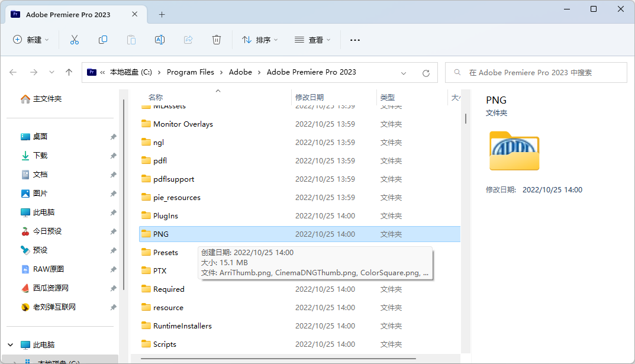Open the 新建 new item dropdown
The image size is (635, 364).
click(31, 40)
